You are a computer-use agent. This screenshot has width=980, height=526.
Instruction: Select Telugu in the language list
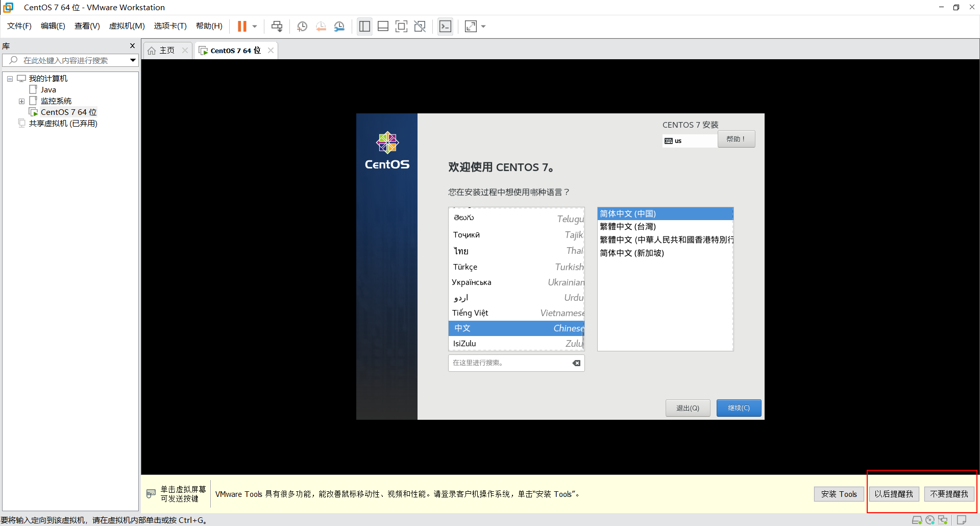click(x=517, y=219)
